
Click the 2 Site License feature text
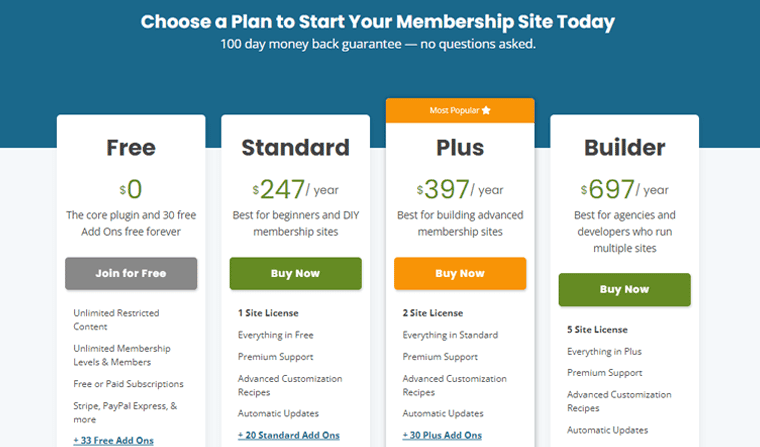432,313
